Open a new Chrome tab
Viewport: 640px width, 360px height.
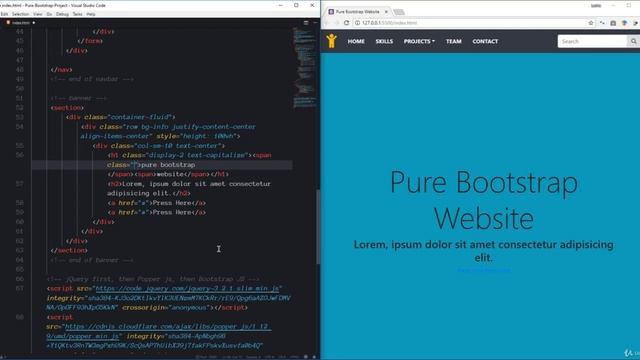[399, 12]
